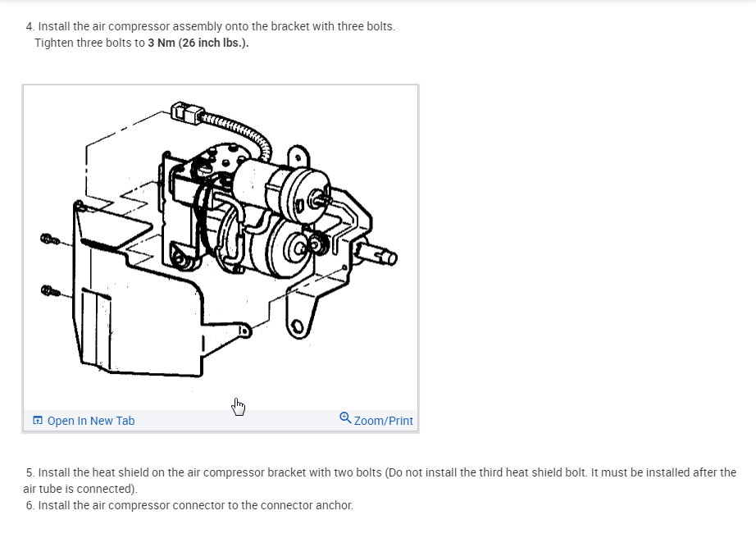Open the Zoom/Print link text

click(383, 421)
